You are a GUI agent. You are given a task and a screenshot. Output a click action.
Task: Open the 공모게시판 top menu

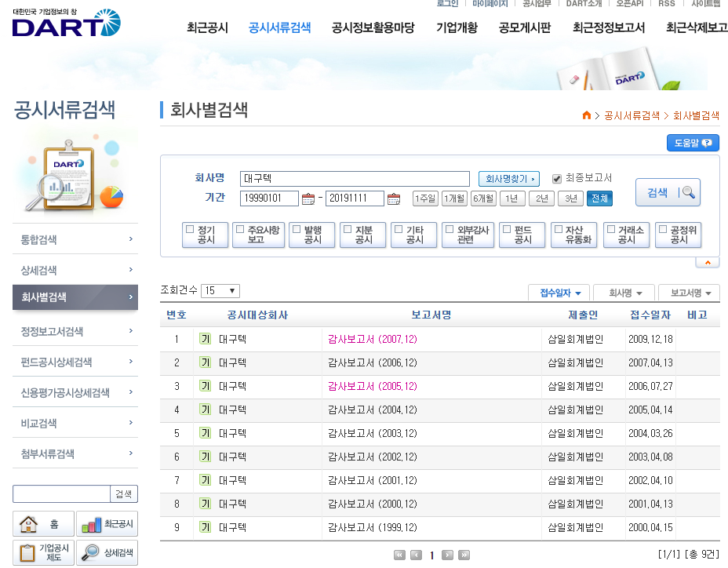coord(525,28)
